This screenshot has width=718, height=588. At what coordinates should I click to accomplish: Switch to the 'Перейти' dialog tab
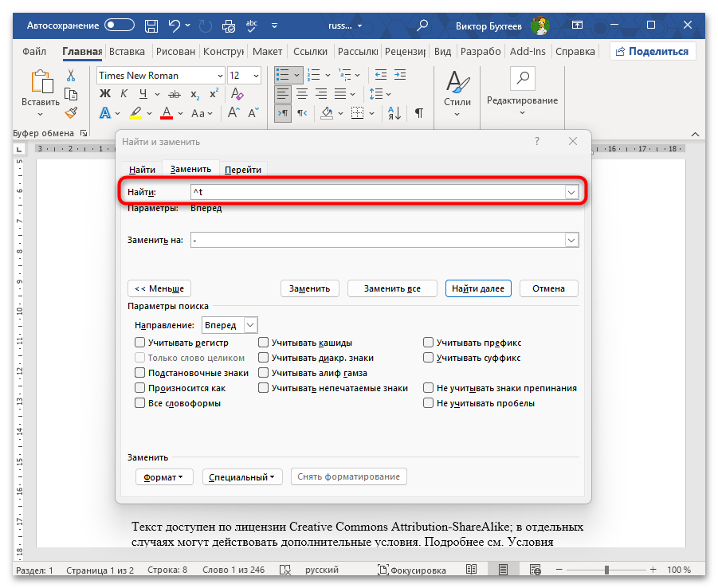coord(241,170)
